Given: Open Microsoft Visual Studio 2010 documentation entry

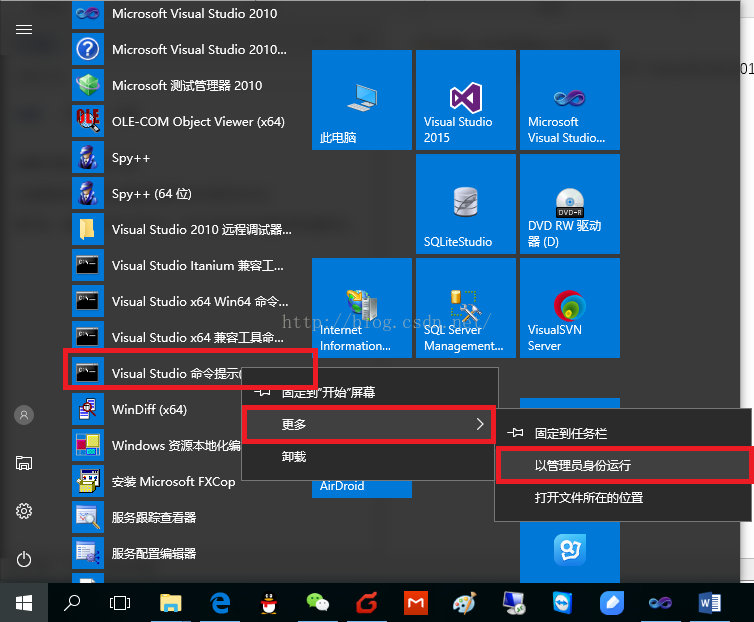Looking at the screenshot, I should [x=183, y=50].
